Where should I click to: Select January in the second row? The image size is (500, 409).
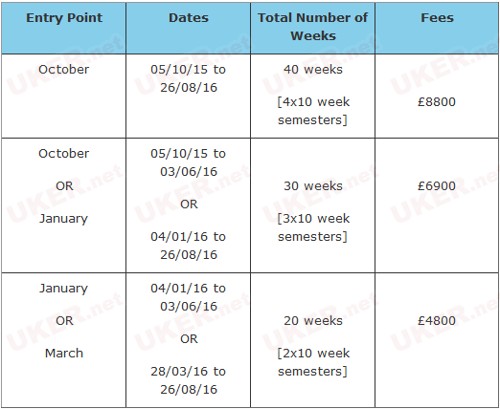64,219
